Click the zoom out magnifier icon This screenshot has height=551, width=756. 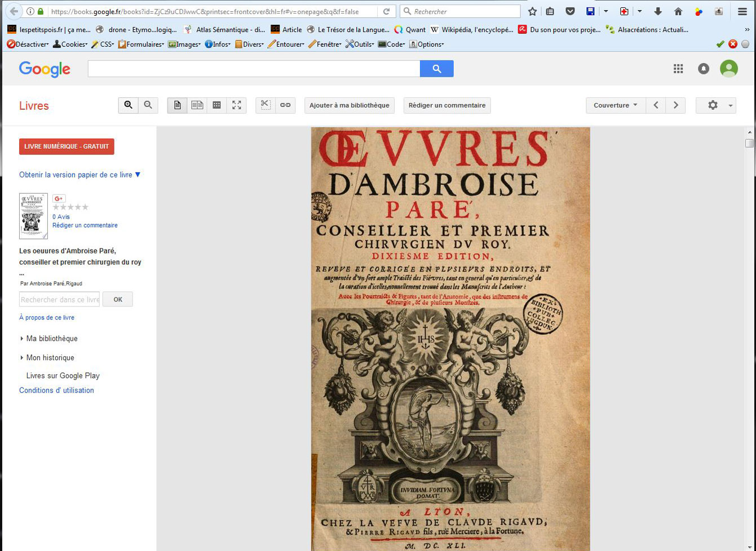[x=148, y=105]
